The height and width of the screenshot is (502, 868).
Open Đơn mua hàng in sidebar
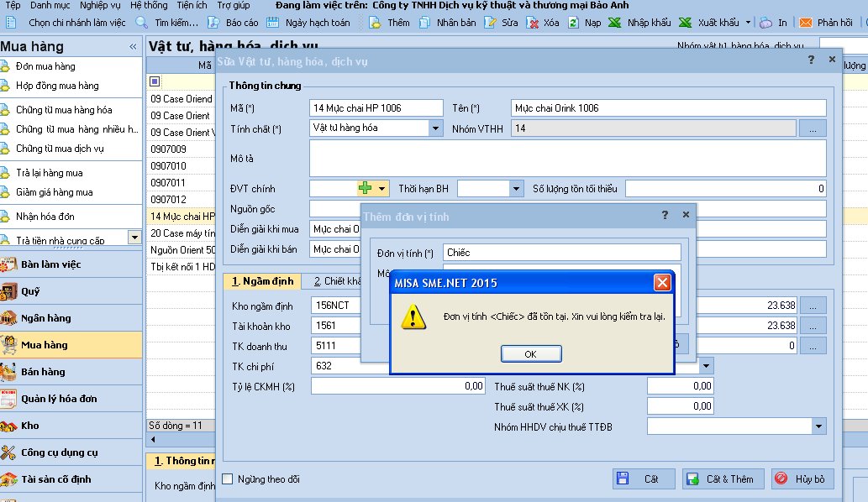point(45,66)
